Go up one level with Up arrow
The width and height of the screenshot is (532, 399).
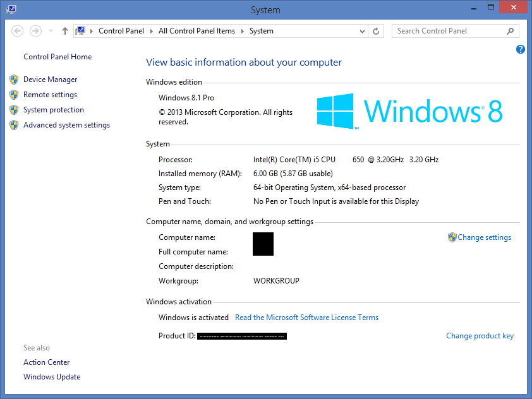(x=65, y=31)
